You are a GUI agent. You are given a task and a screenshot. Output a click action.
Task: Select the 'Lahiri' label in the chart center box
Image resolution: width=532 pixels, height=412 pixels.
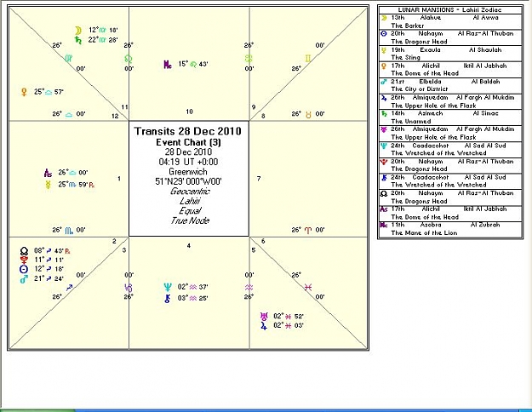(x=190, y=201)
